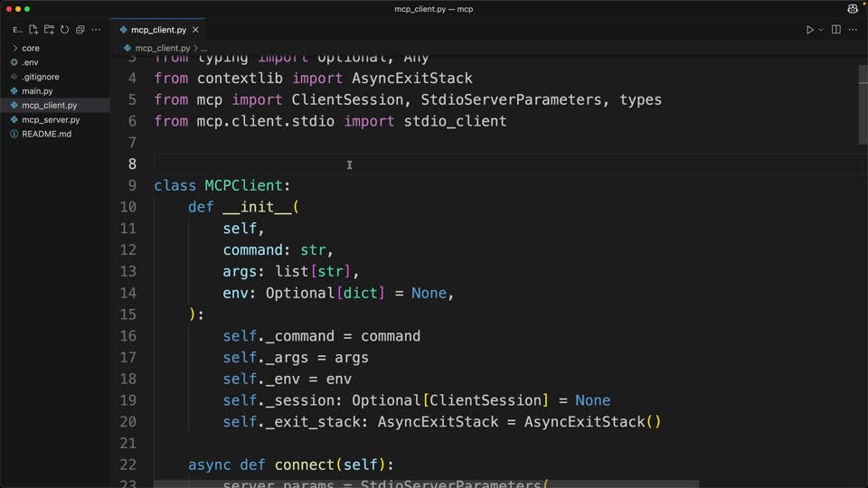Click the Python icon in breadcrumb bar
The width and height of the screenshot is (868, 488).
click(x=127, y=48)
